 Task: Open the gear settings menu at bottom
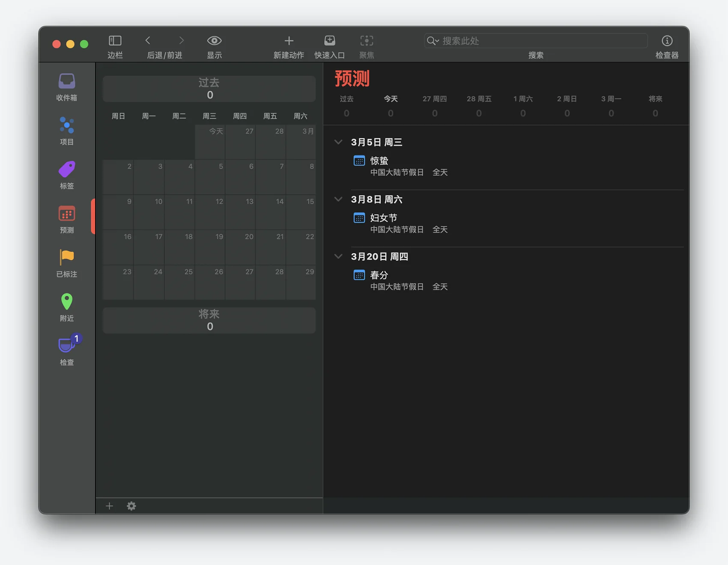[131, 506]
